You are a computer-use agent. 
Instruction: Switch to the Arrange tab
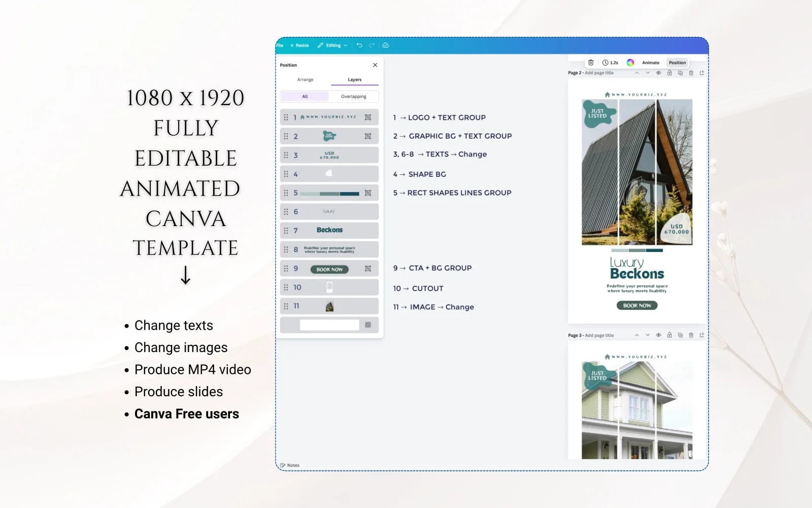tap(305, 80)
